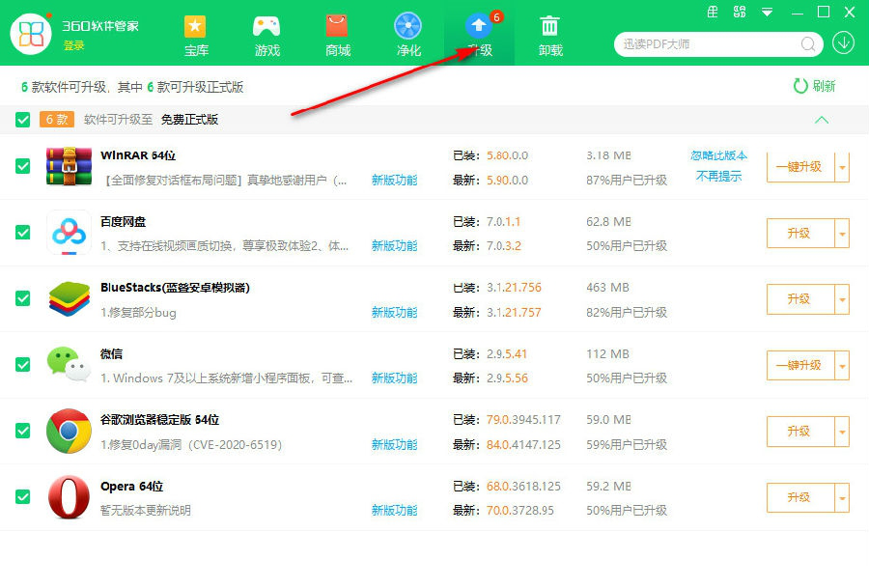Uncheck the WinRAR 64位 checkbox

click(23, 166)
